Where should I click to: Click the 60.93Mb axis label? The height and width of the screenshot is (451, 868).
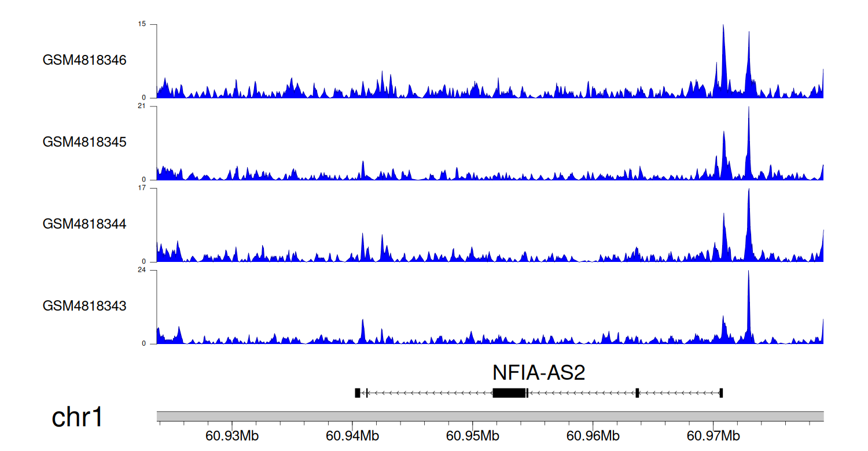tap(232, 435)
